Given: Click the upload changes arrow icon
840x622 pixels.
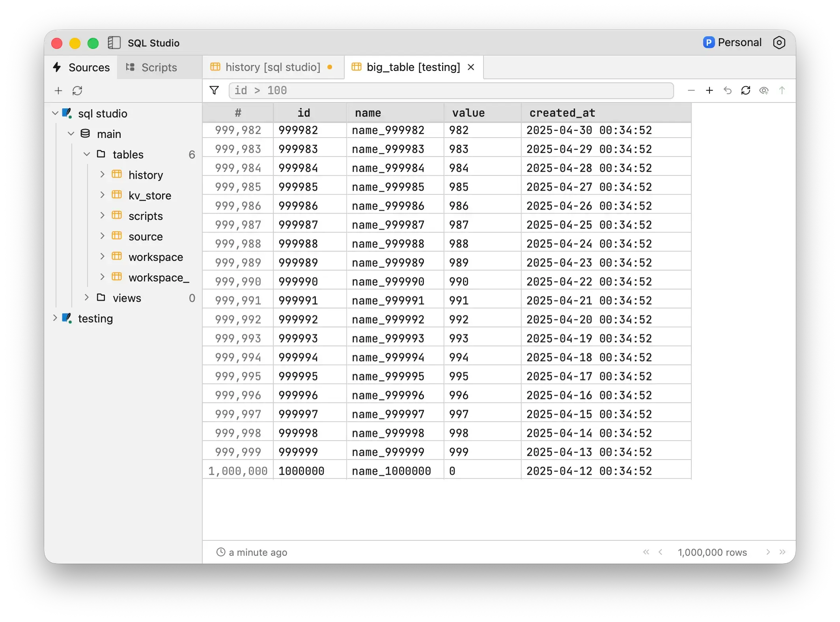Looking at the screenshot, I should click(x=782, y=91).
